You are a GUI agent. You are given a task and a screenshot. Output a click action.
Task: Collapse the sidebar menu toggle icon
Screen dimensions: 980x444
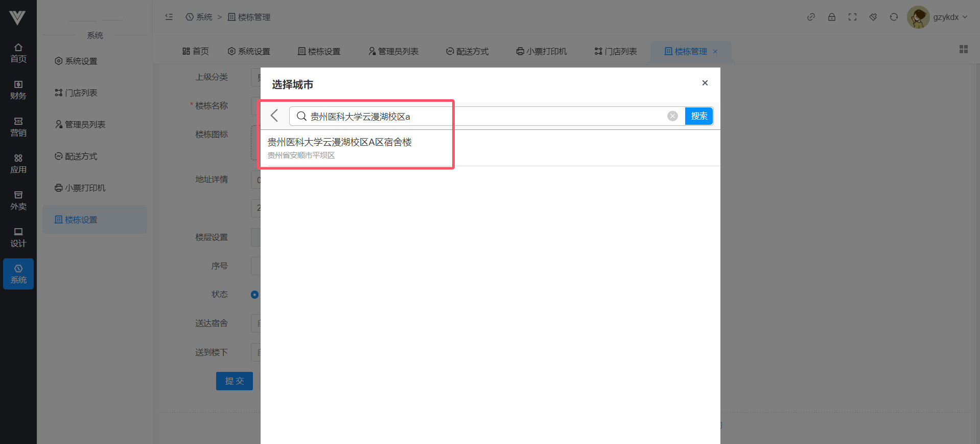[x=169, y=17]
